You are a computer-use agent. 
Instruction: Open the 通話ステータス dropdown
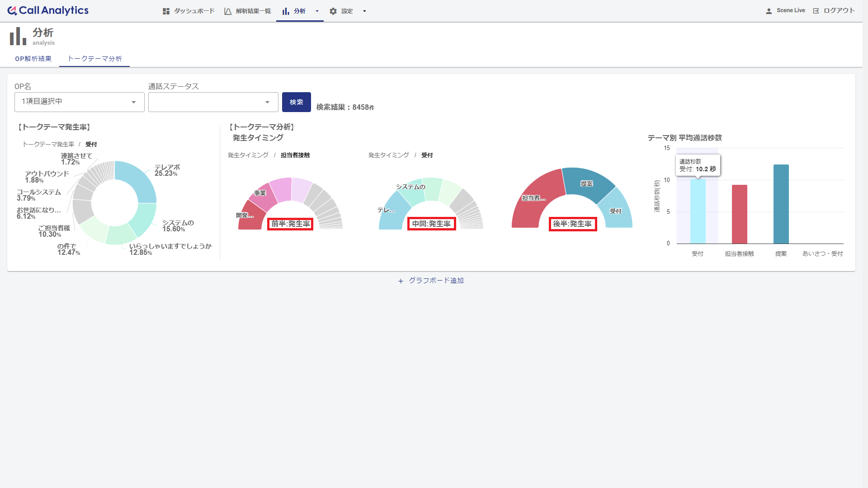coord(213,102)
